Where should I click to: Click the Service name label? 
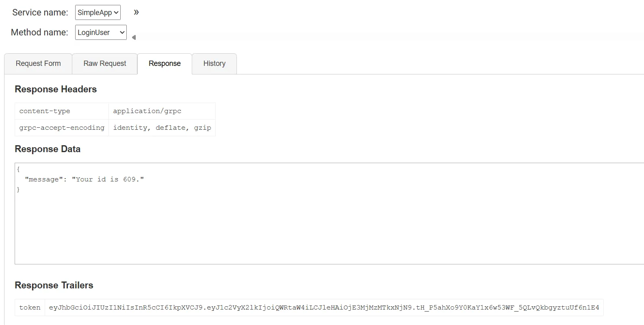[40, 13]
